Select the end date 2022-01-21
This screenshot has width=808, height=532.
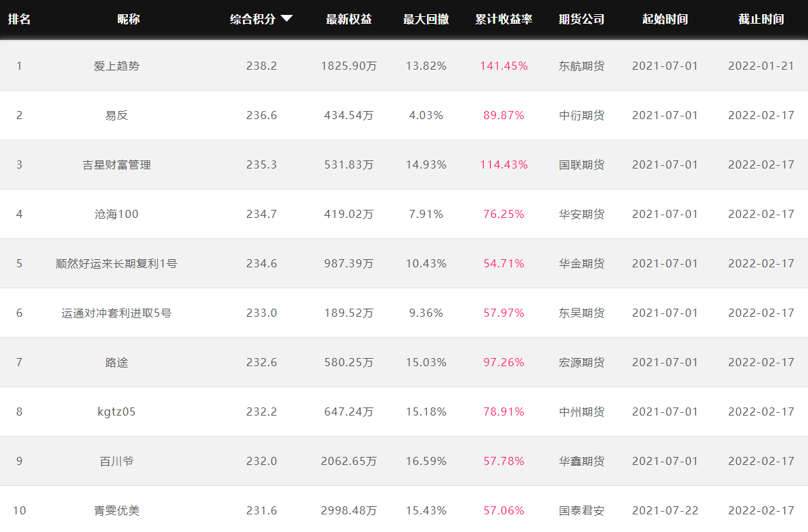click(761, 66)
